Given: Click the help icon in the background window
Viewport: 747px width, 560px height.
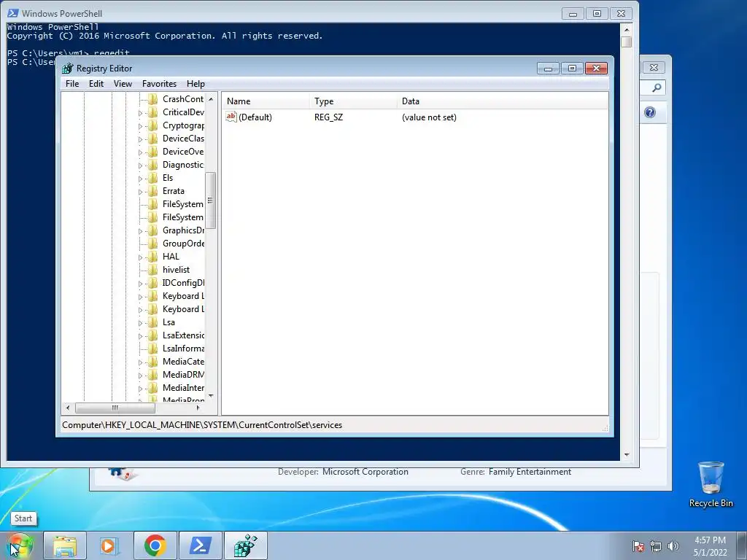Looking at the screenshot, I should pos(650,112).
